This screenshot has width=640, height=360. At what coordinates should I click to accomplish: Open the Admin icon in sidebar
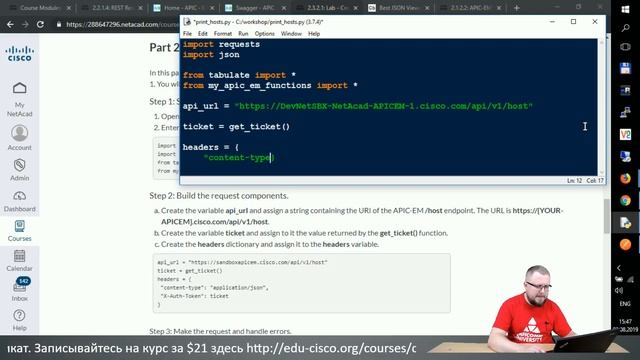[x=20, y=165]
